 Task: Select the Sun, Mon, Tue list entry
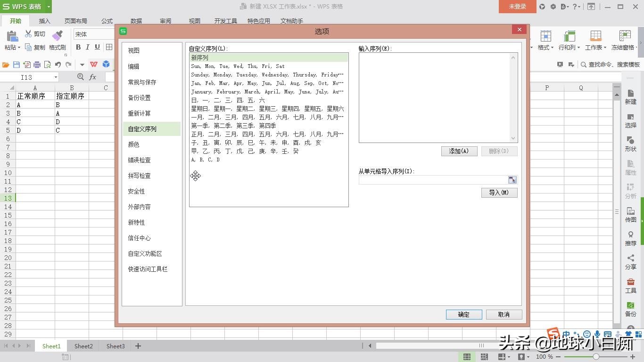pos(269,66)
